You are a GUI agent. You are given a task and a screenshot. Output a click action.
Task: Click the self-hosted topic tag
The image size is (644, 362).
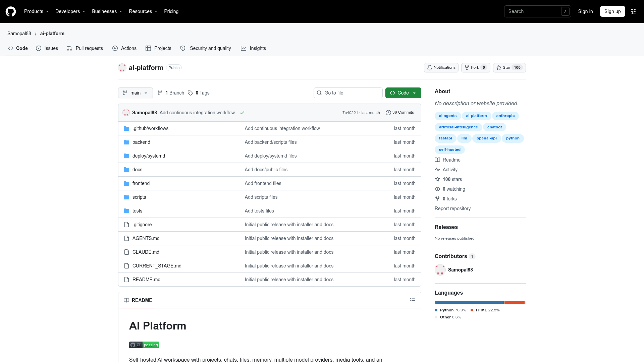pos(449,150)
